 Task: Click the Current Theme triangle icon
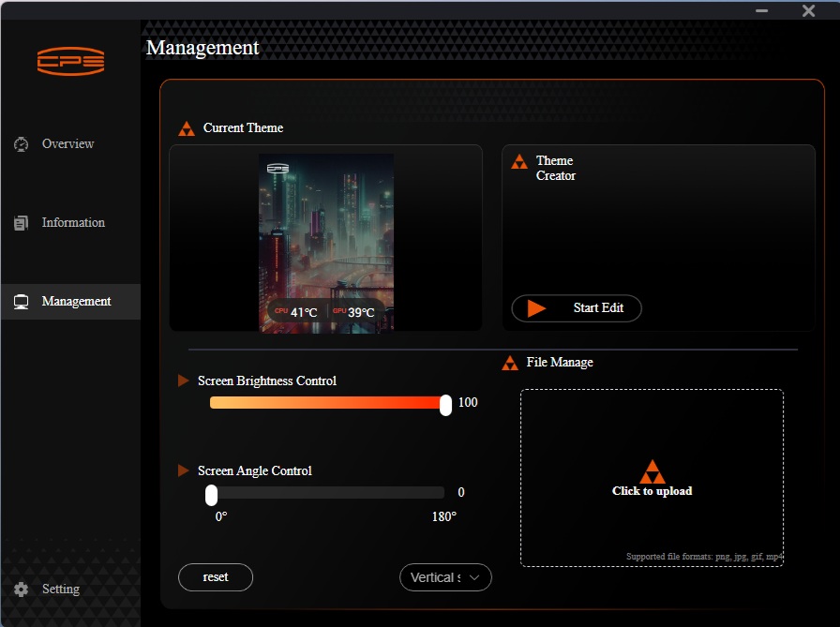187,128
